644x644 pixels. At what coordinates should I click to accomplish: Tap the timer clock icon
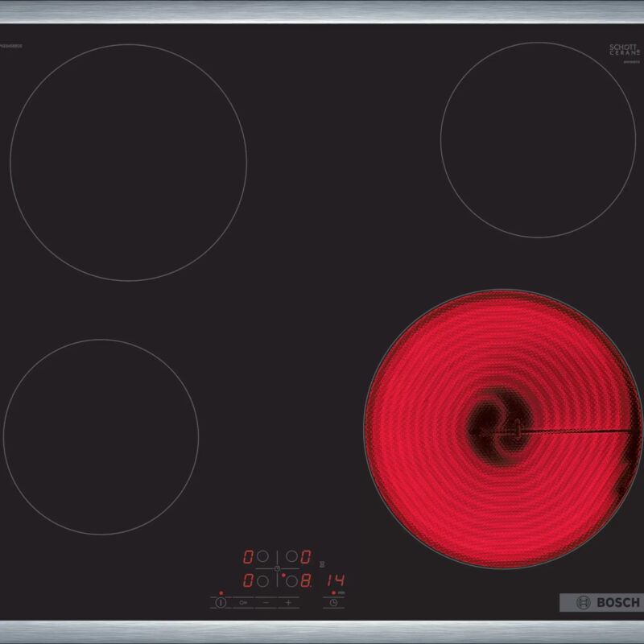pyautogui.click(x=333, y=602)
